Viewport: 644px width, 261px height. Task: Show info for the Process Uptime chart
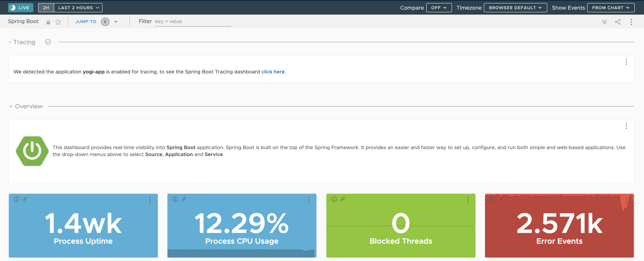coord(17,199)
